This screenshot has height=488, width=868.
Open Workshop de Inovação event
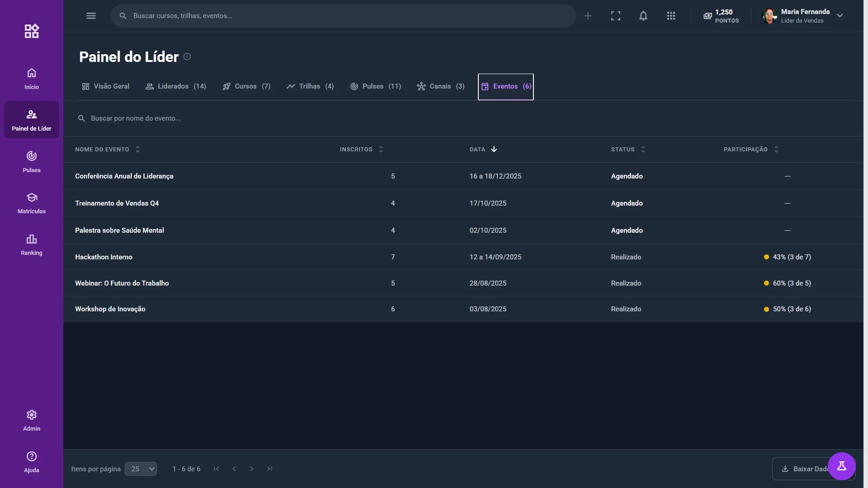[110, 309]
